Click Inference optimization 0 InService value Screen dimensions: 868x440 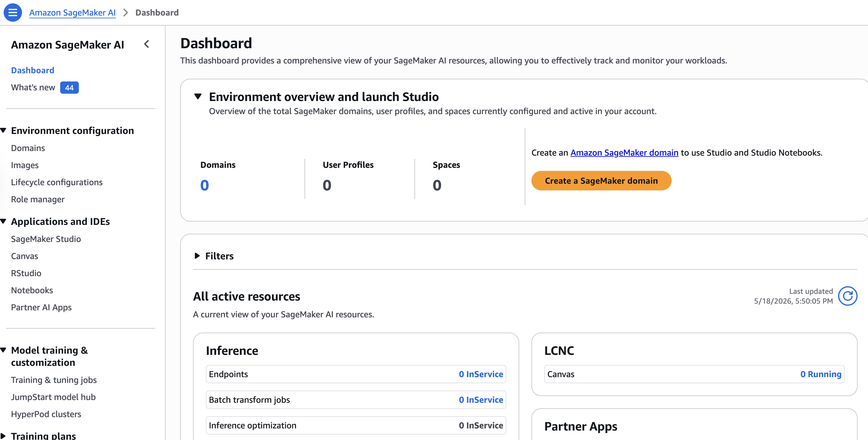click(x=481, y=425)
